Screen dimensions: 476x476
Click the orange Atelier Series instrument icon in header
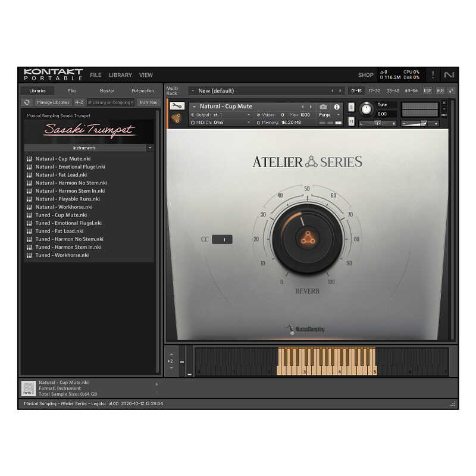tap(176, 118)
